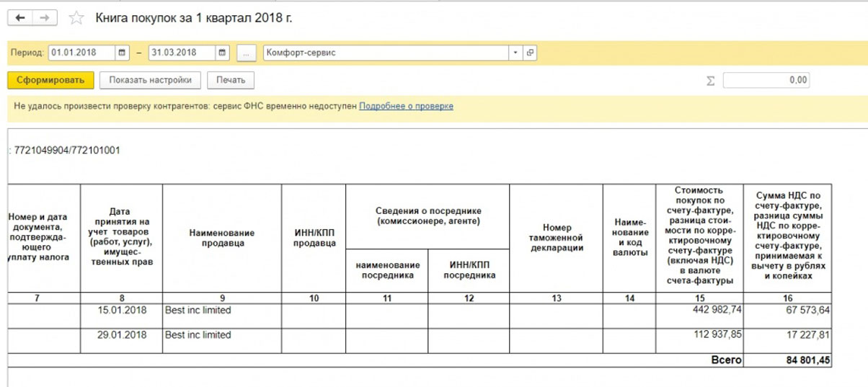Click the Сформировать button
The image size is (868, 387).
pos(50,80)
